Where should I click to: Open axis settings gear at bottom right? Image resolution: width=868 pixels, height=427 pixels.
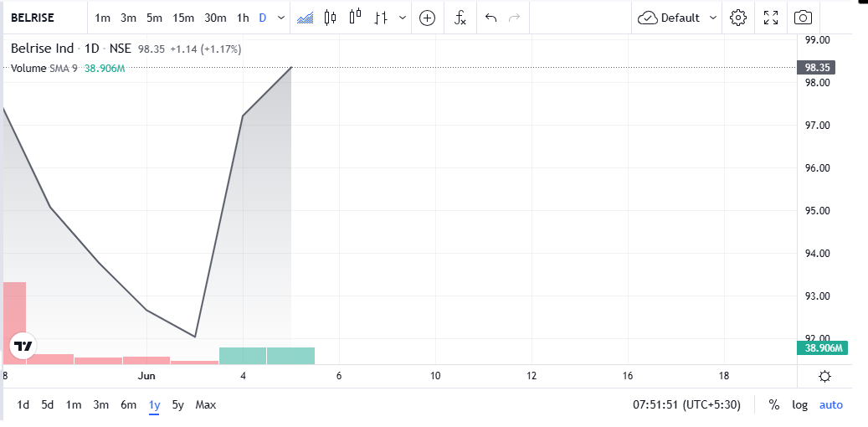[824, 377]
